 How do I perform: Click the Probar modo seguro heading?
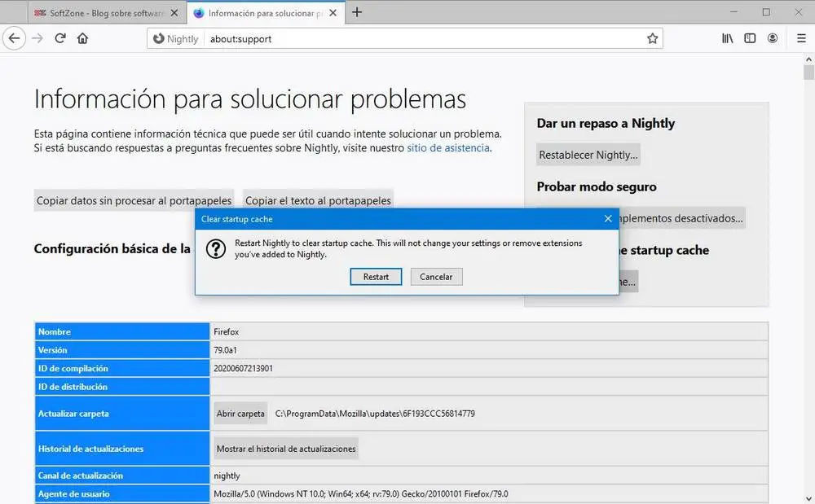(597, 186)
